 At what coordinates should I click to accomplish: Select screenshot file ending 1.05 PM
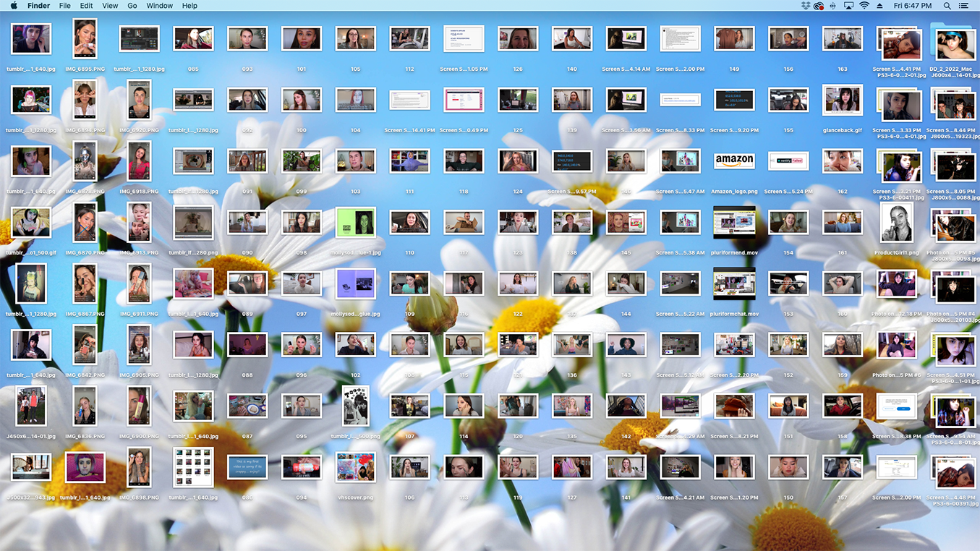[x=464, y=38]
